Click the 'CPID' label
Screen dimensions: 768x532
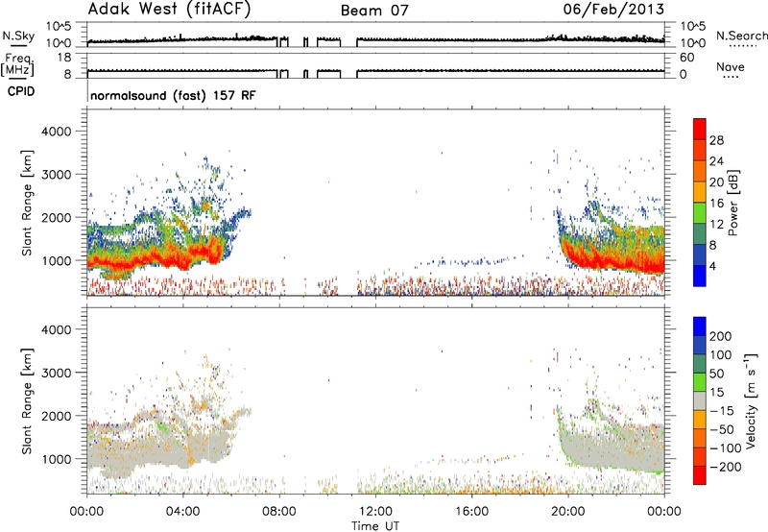click(x=21, y=91)
